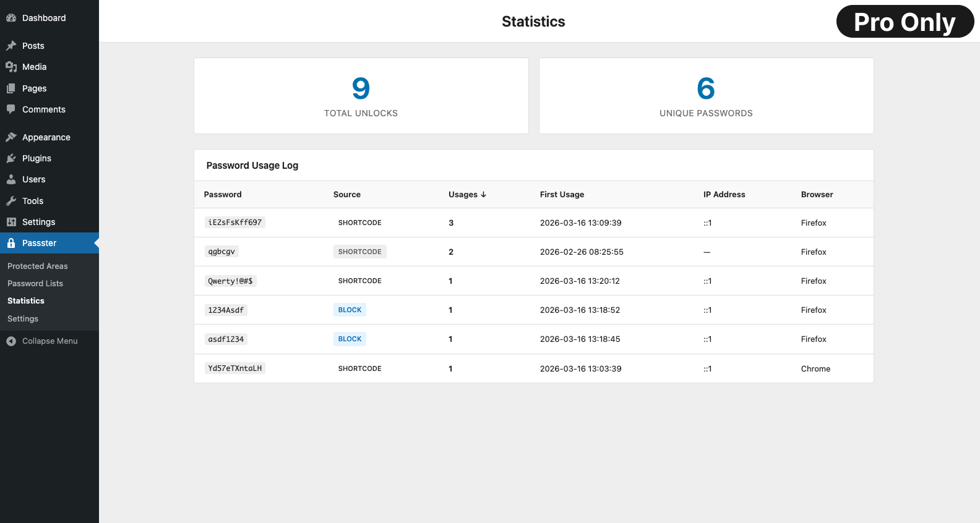Click the Pages icon in sidebar
The width and height of the screenshot is (980, 523).
11,88
